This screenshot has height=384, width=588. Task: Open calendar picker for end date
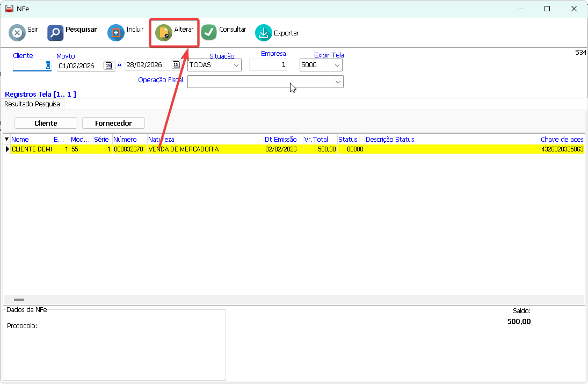tap(176, 65)
